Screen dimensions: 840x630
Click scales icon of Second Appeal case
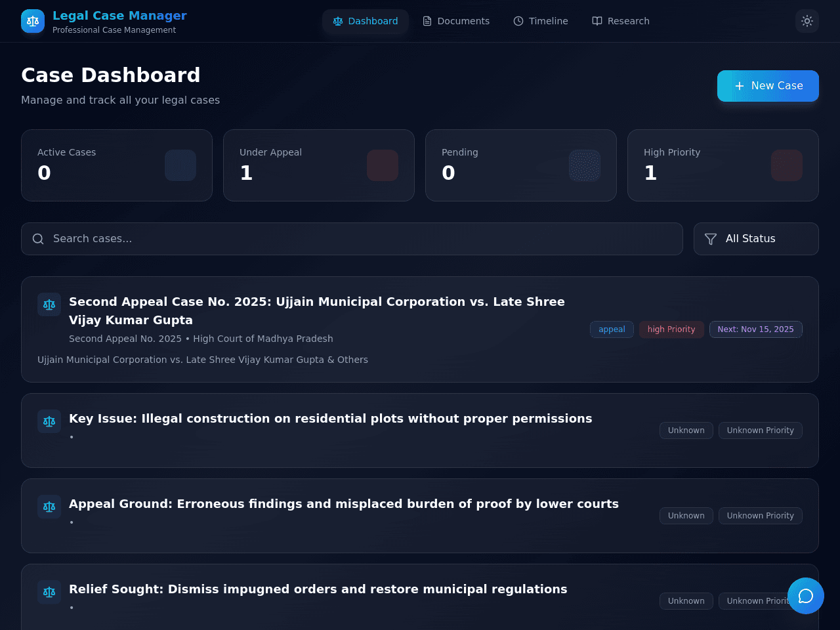(x=49, y=304)
